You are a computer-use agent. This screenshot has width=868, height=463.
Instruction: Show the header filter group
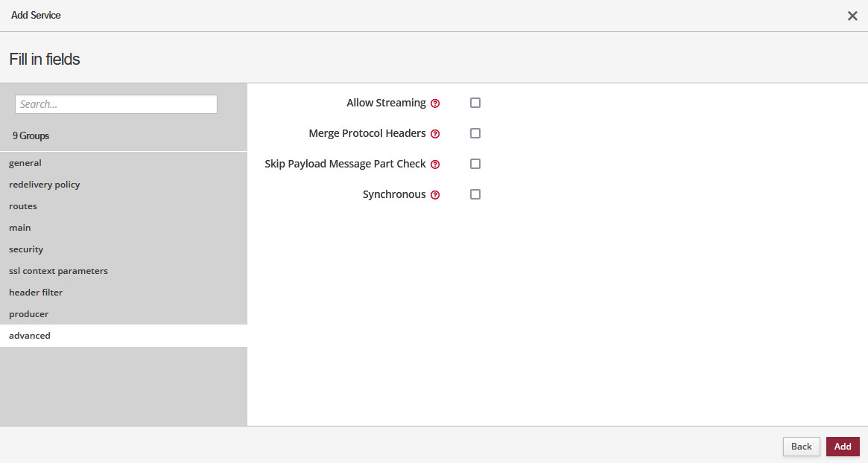(36, 293)
